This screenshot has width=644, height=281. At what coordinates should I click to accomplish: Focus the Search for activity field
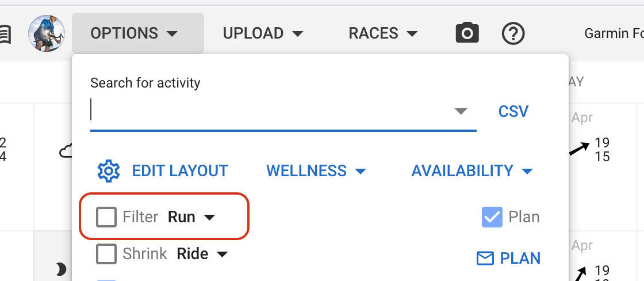270,111
